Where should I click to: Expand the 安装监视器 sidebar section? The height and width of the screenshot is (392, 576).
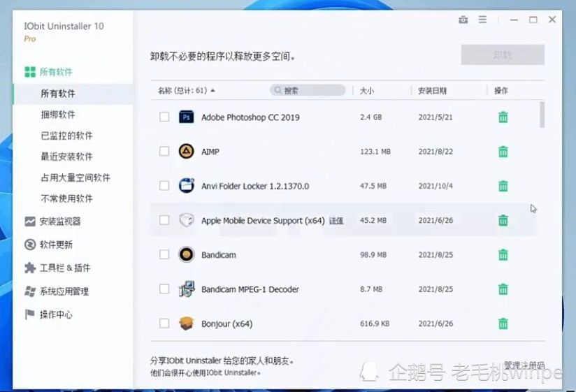60,222
